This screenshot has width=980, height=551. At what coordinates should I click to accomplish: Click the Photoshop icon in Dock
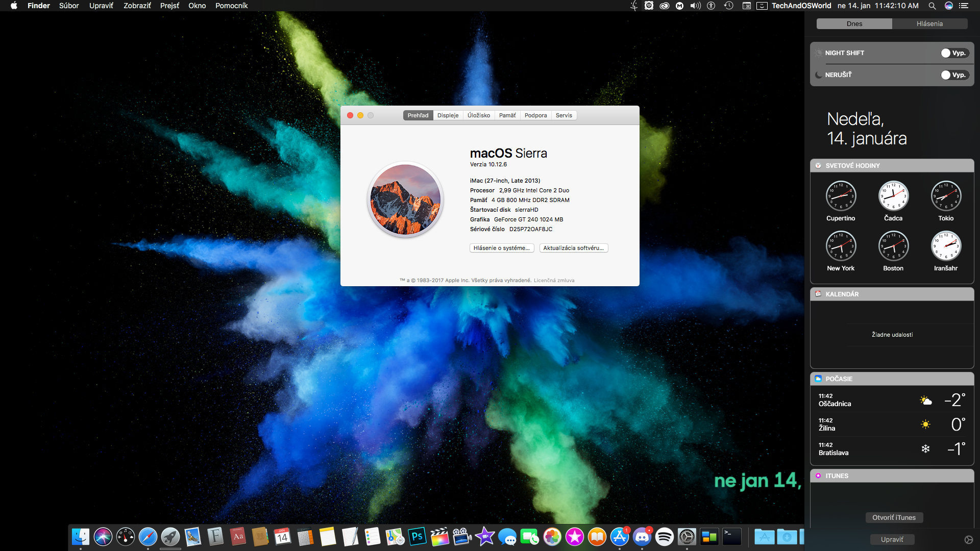pyautogui.click(x=416, y=537)
